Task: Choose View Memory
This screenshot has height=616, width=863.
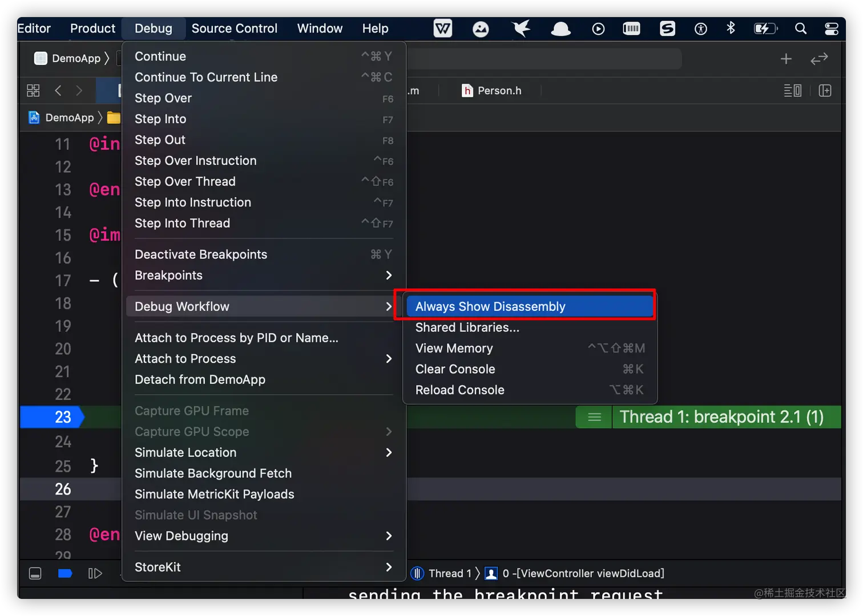Action: coord(530,348)
